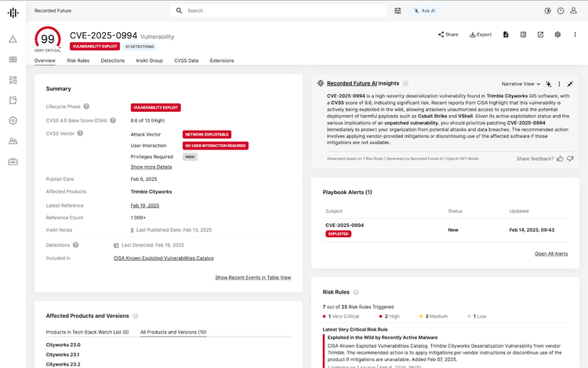This screenshot has height=368, width=588.
Task: Click the Ask AI button
Action: (424, 11)
